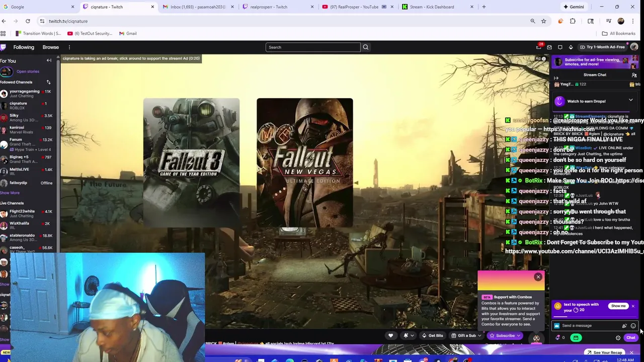Reload the page in Chrome

[x=28, y=21]
